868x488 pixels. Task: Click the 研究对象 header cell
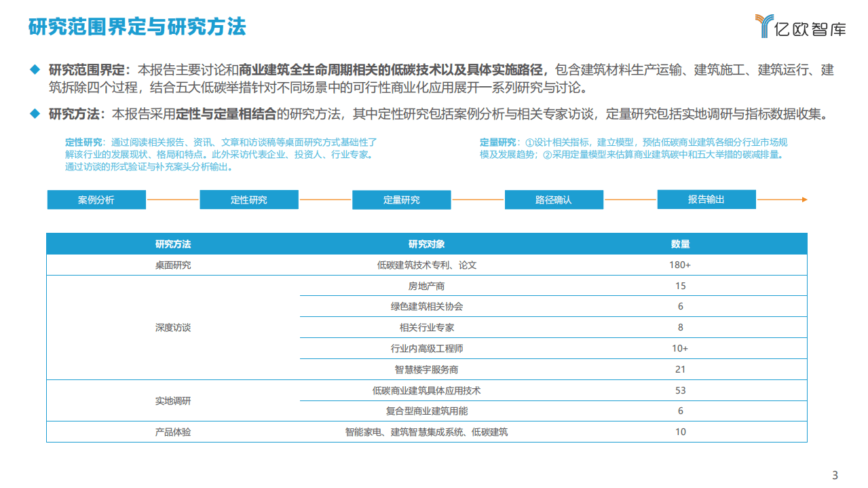[428, 243]
